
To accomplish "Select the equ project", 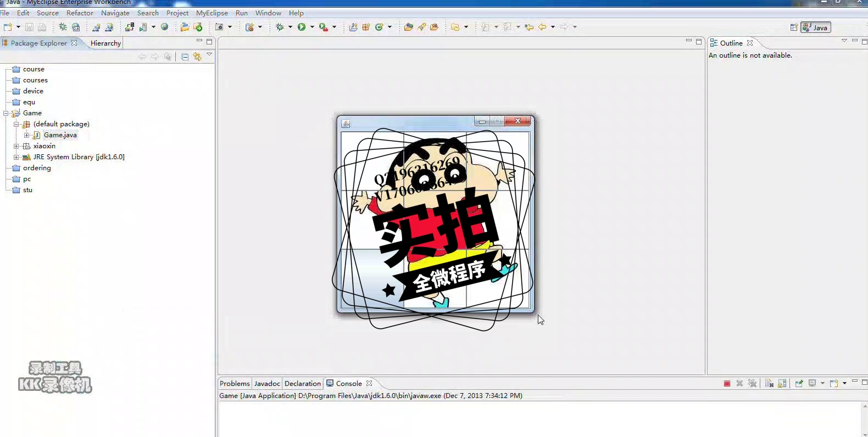I will pos(29,102).
